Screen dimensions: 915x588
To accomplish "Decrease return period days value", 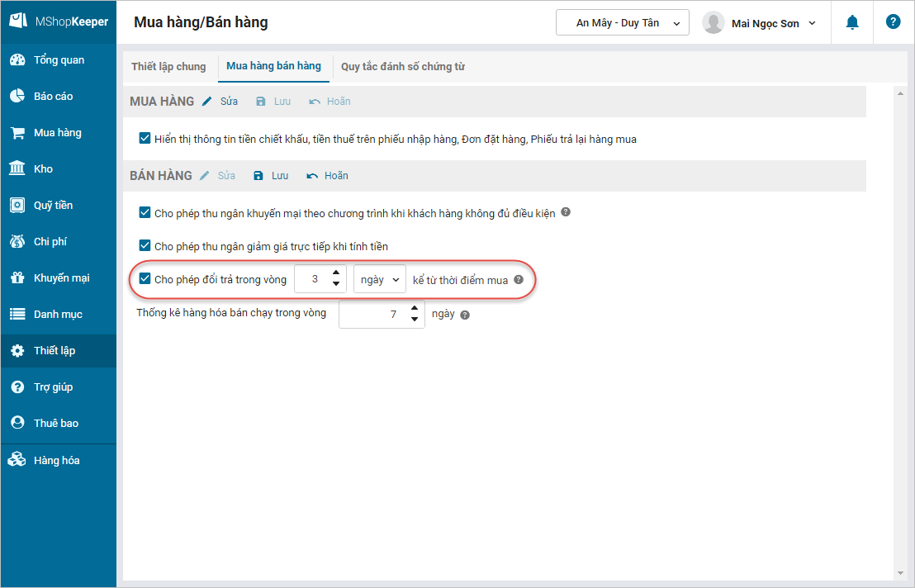I will tap(336, 284).
